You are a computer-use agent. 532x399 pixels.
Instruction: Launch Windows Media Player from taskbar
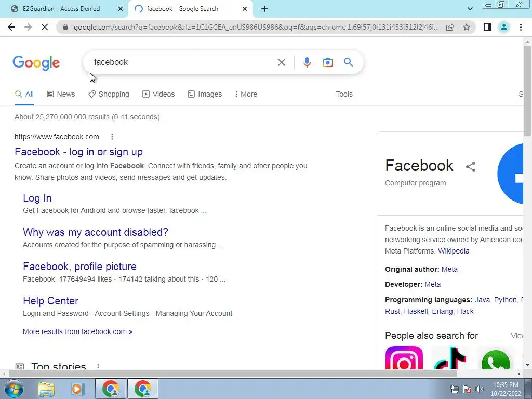77,389
